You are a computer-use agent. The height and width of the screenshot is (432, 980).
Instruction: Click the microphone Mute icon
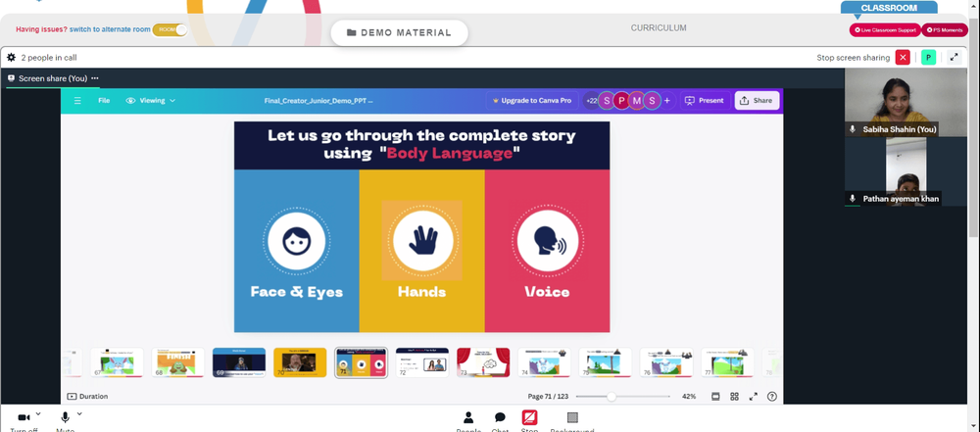65,417
